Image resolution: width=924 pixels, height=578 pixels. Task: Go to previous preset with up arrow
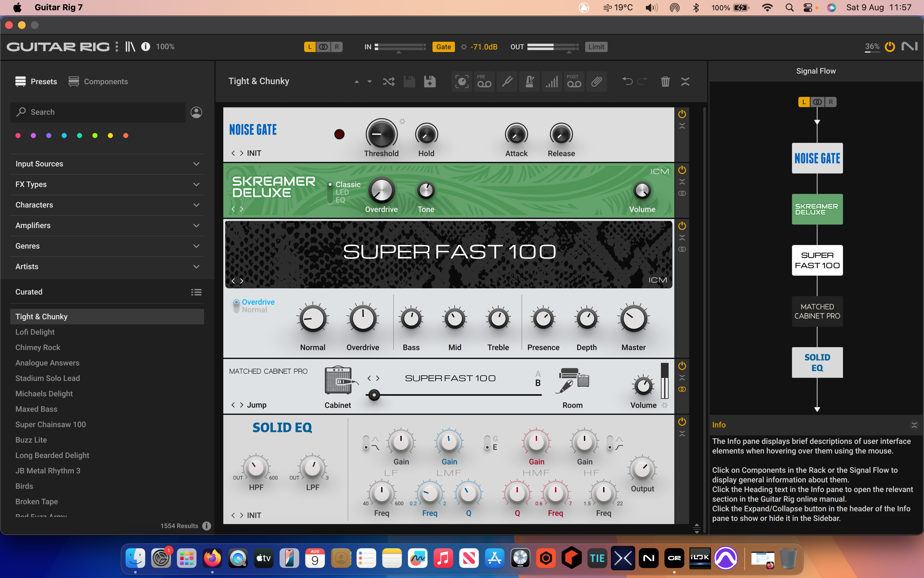(357, 82)
